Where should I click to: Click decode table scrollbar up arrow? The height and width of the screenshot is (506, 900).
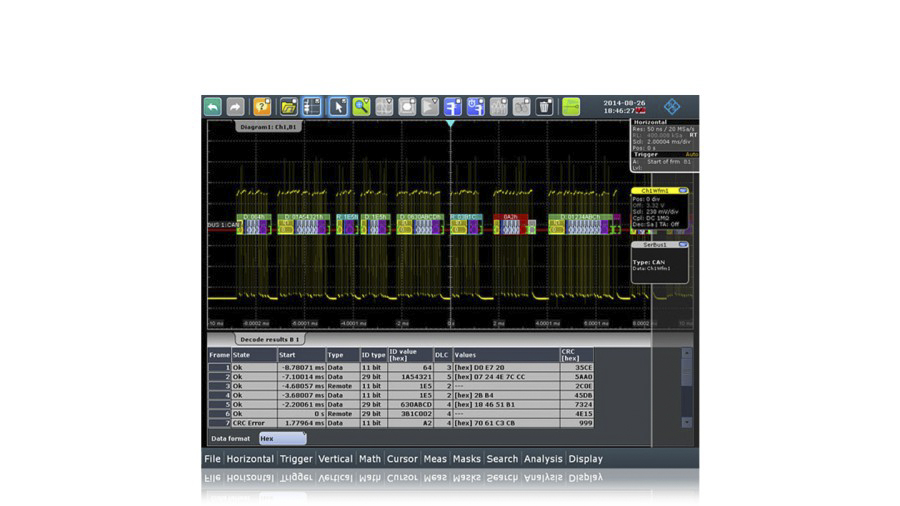click(x=686, y=353)
